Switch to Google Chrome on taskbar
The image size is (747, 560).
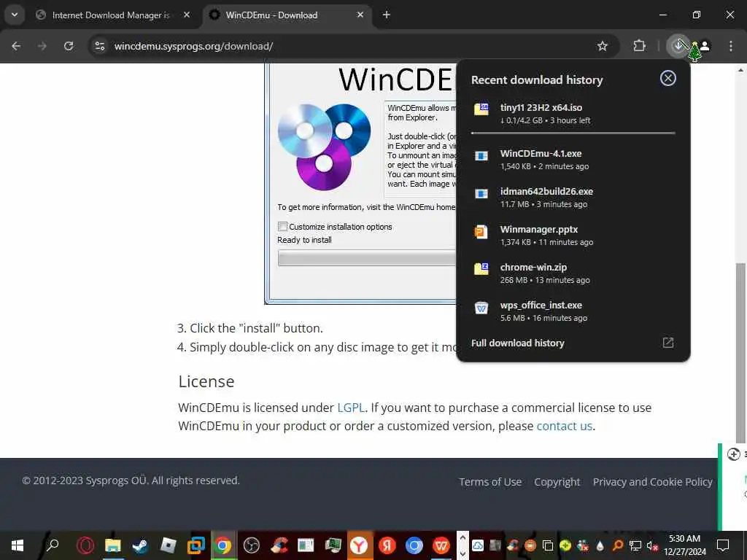pyautogui.click(x=222, y=545)
